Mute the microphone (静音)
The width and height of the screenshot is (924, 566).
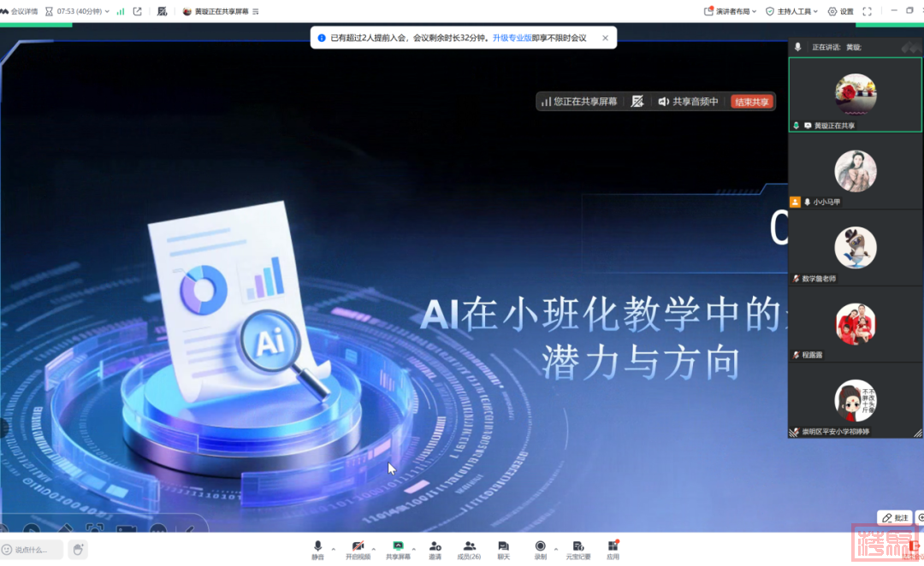(x=317, y=548)
